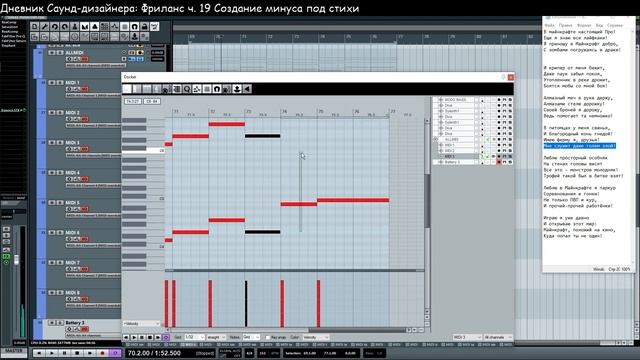The image size is (640, 360).
Task: Click the New project page icon in main toolbar
Action: [35, 27]
